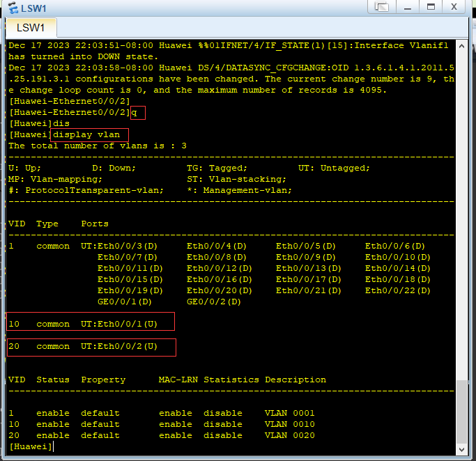Screen dimensions: 476x461
Task: Select the LSW1 tab
Action: tap(31, 28)
